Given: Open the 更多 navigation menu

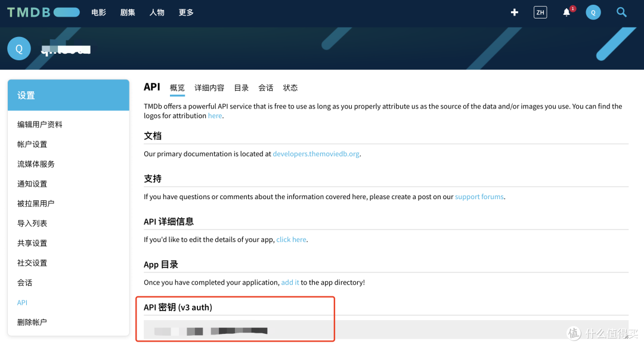Looking at the screenshot, I should (x=185, y=12).
